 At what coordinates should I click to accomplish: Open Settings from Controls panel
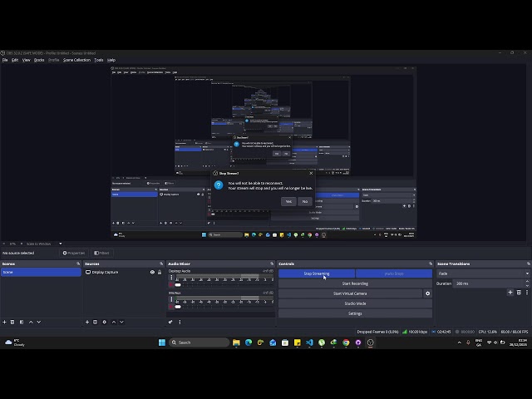click(355, 313)
